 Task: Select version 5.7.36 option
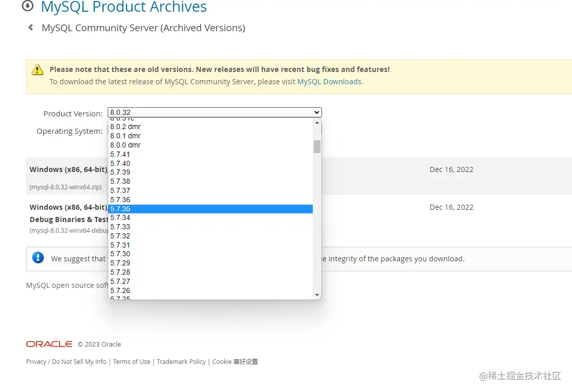[x=211, y=200]
